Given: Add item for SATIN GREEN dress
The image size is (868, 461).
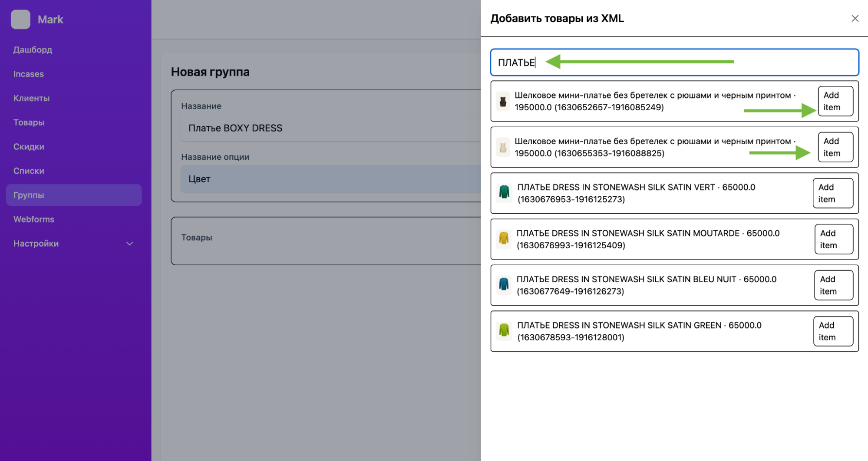Looking at the screenshot, I should pos(833,331).
